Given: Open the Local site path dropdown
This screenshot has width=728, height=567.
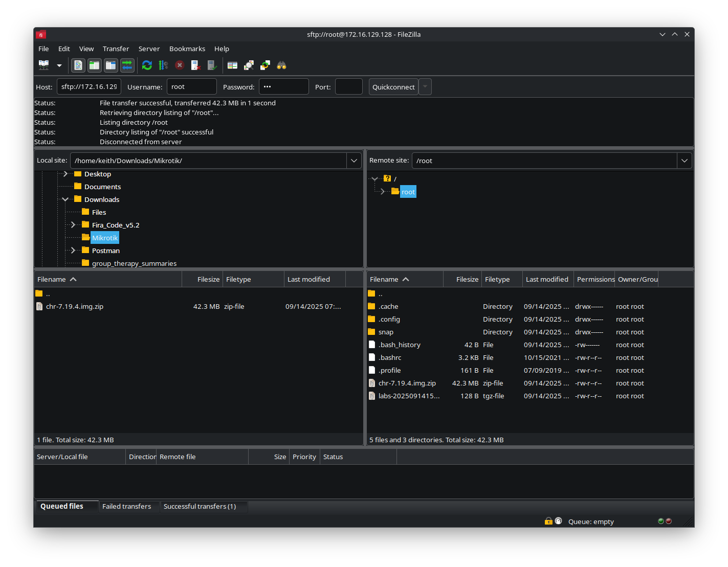Looking at the screenshot, I should [354, 161].
